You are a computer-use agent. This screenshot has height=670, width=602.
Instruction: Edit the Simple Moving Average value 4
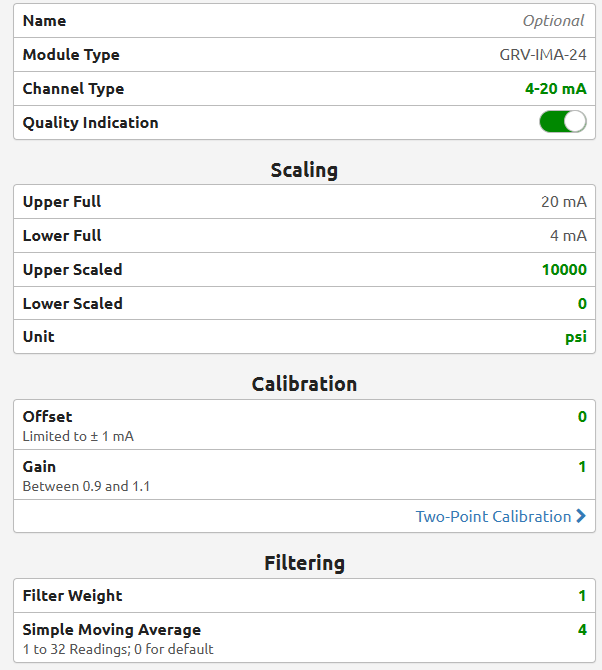pos(582,629)
